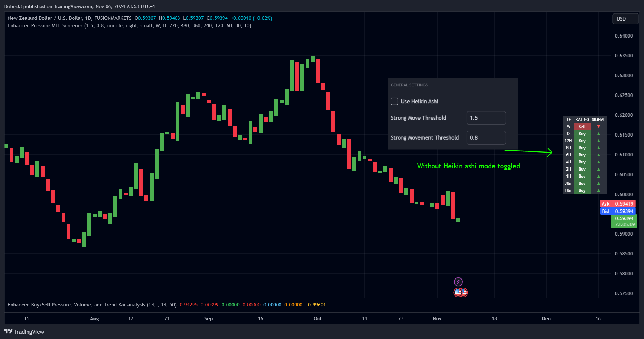
Task: Click the red down arrow signal for W
Action: click(x=599, y=127)
